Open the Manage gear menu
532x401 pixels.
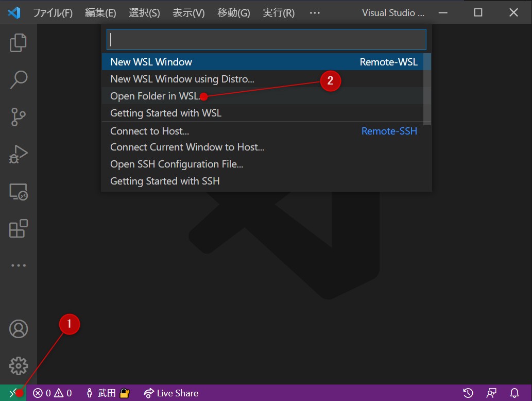(x=19, y=365)
